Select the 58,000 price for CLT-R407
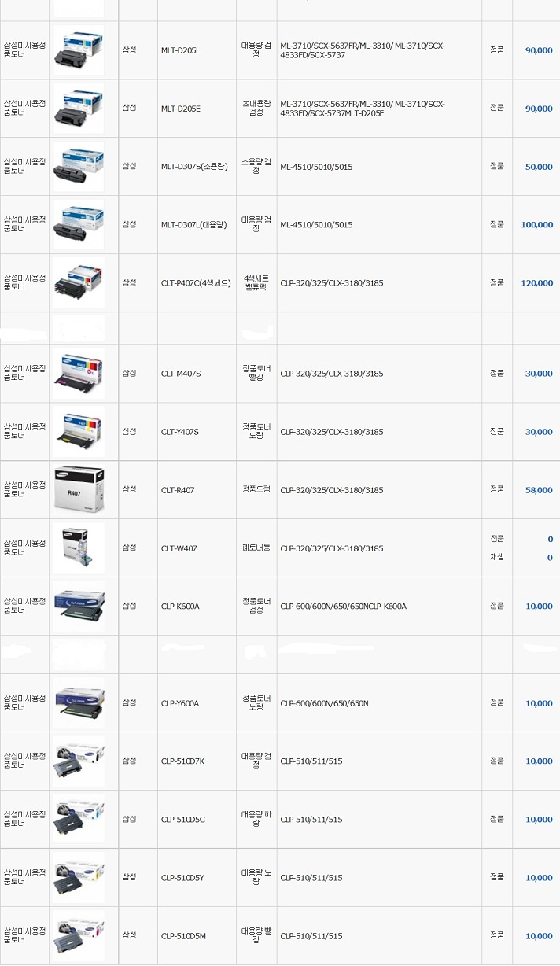560x966 pixels. (x=539, y=490)
